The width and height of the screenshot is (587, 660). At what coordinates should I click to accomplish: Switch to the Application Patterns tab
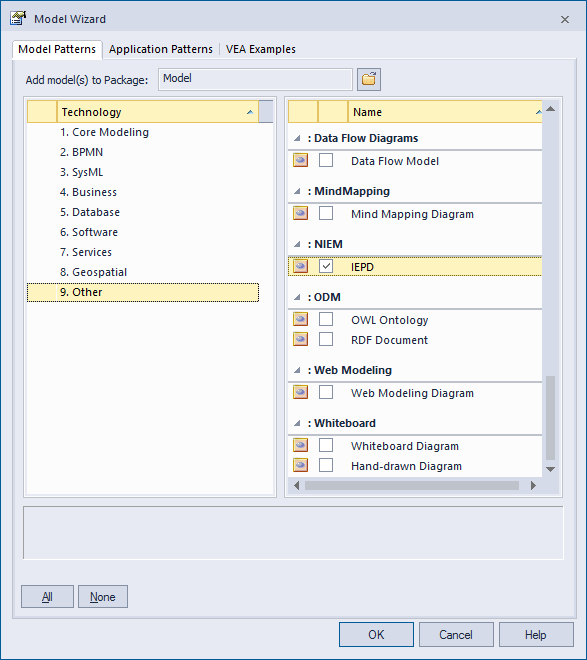click(161, 49)
